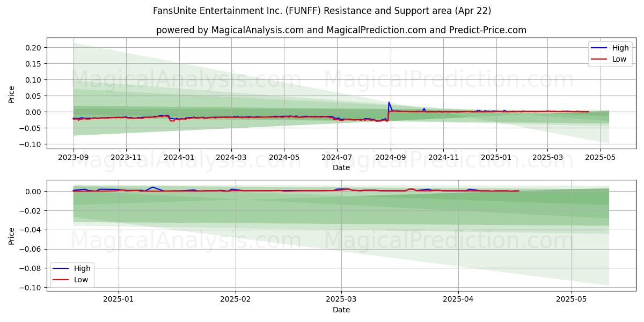Click the −0.05 price tick on top chart
Image resolution: width=644 pixels, height=322 pixels.
pyautogui.click(x=30, y=128)
